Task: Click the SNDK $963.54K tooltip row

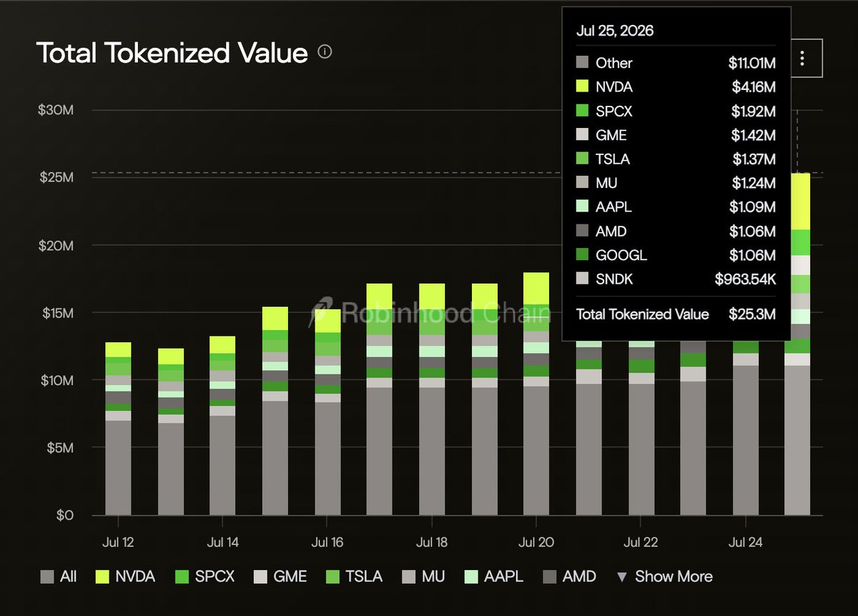Action: 676,279
